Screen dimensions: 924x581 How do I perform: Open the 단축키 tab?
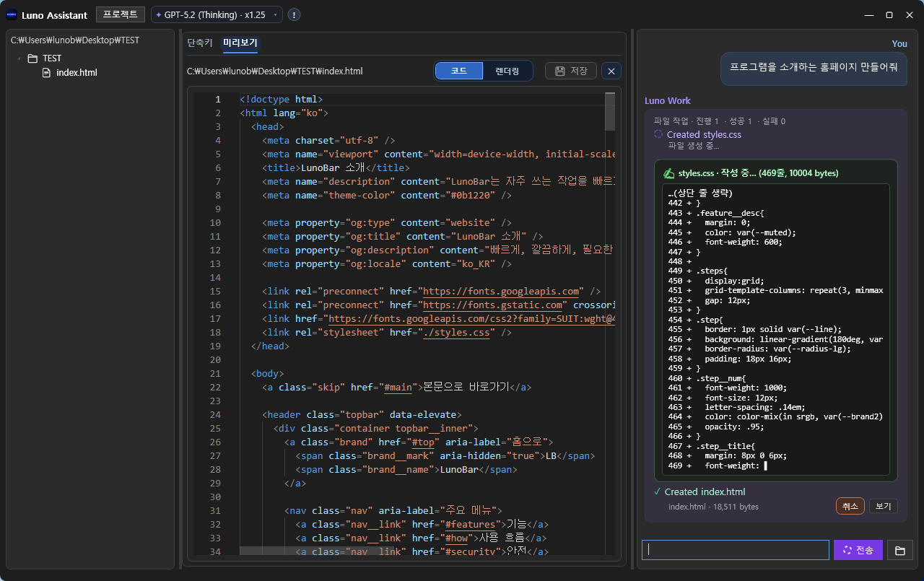point(200,43)
